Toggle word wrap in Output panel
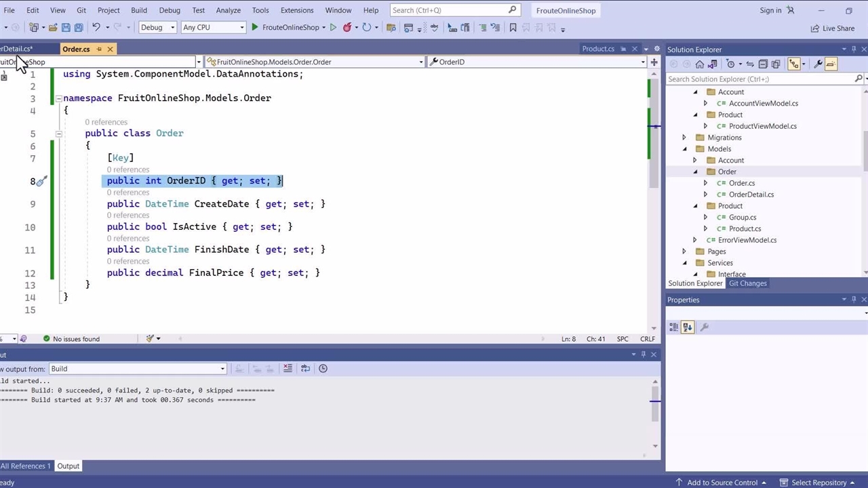This screenshot has width=868, height=488. coord(305,369)
